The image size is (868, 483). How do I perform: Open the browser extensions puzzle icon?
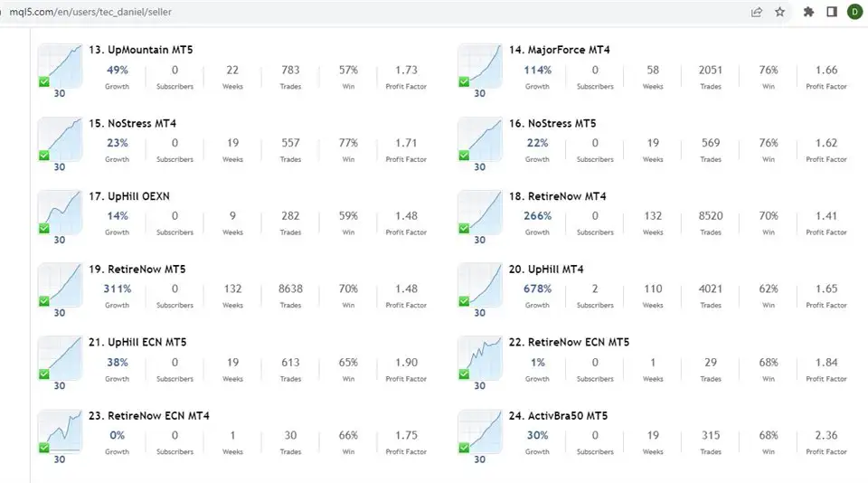click(808, 13)
